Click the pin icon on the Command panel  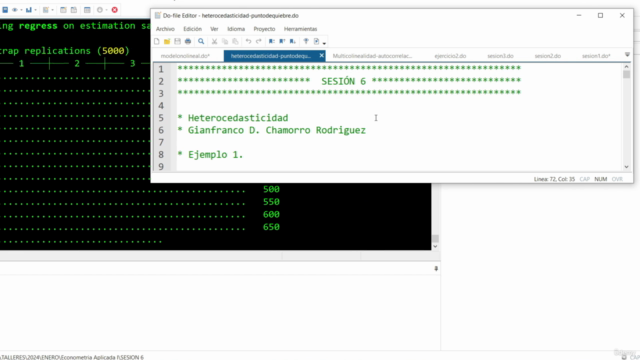click(x=436, y=269)
